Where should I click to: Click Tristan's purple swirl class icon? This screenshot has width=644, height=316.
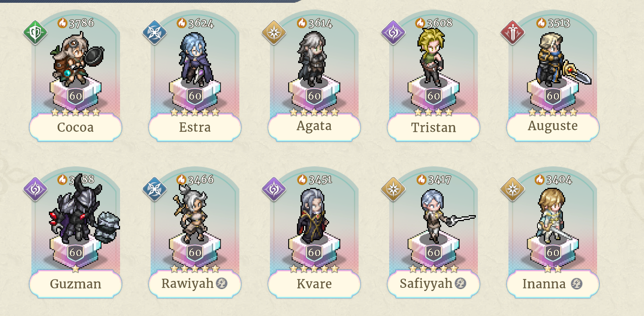[393, 33]
